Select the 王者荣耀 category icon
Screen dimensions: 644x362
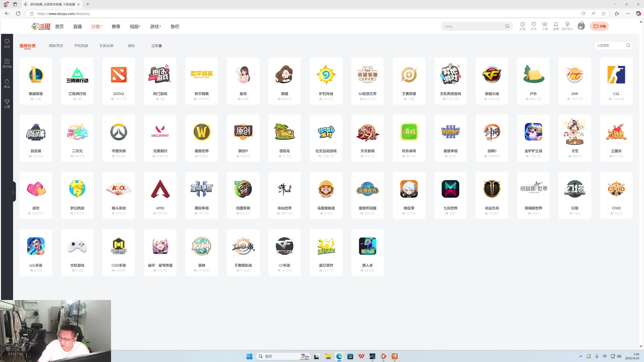point(409,75)
